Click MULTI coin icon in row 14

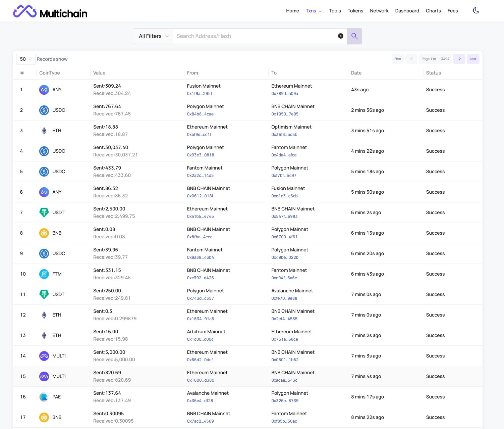click(x=44, y=356)
